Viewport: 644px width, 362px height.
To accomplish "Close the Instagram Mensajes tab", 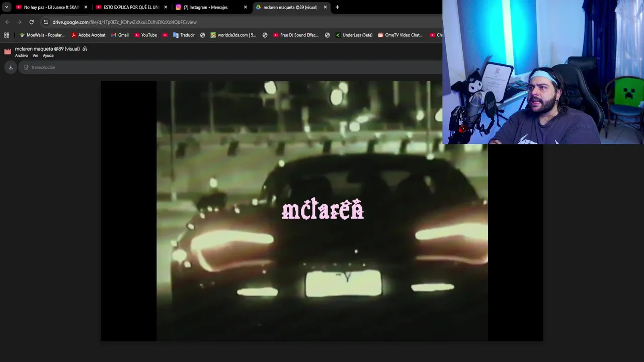I will 246,7.
